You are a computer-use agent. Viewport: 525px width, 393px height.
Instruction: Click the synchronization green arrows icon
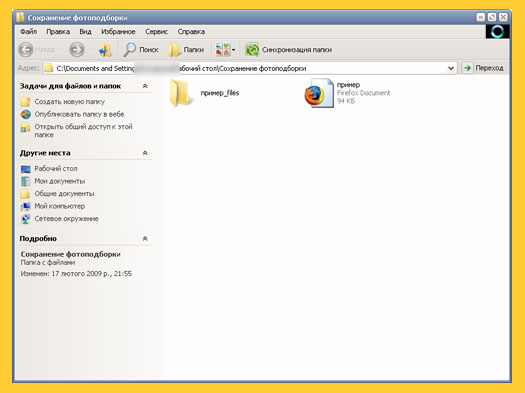click(252, 50)
